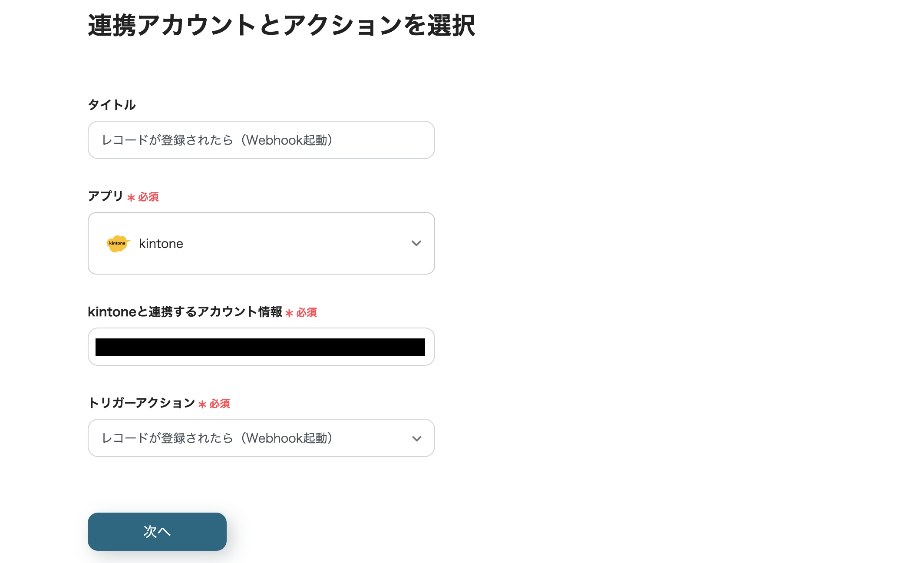Open the アプリ dropdown showing kintone

(261, 243)
